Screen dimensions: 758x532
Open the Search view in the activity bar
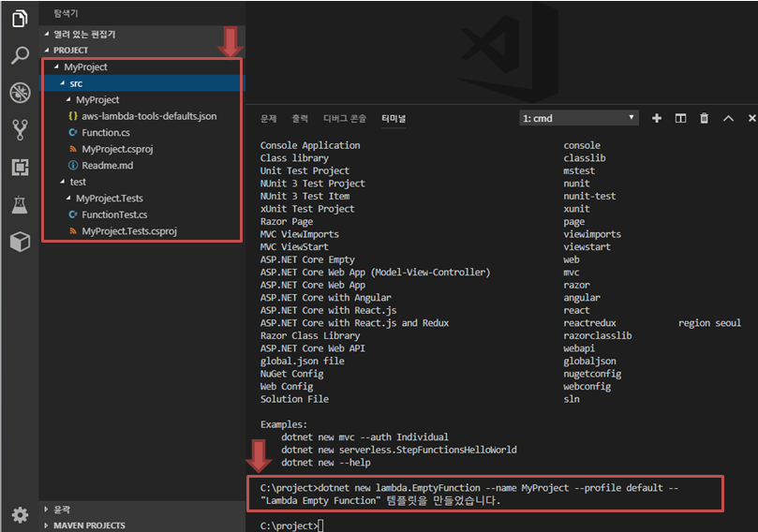point(20,55)
